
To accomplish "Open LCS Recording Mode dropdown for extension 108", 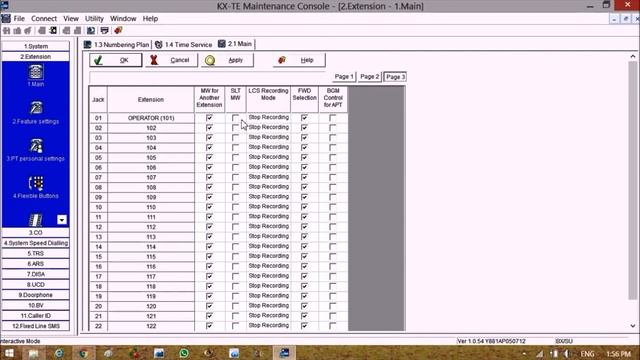I will [269, 187].
